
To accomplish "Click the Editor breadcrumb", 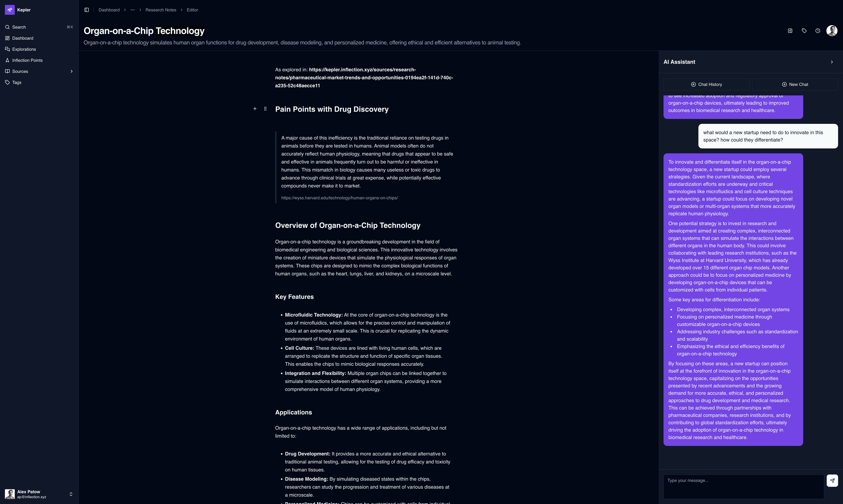I will [x=192, y=10].
